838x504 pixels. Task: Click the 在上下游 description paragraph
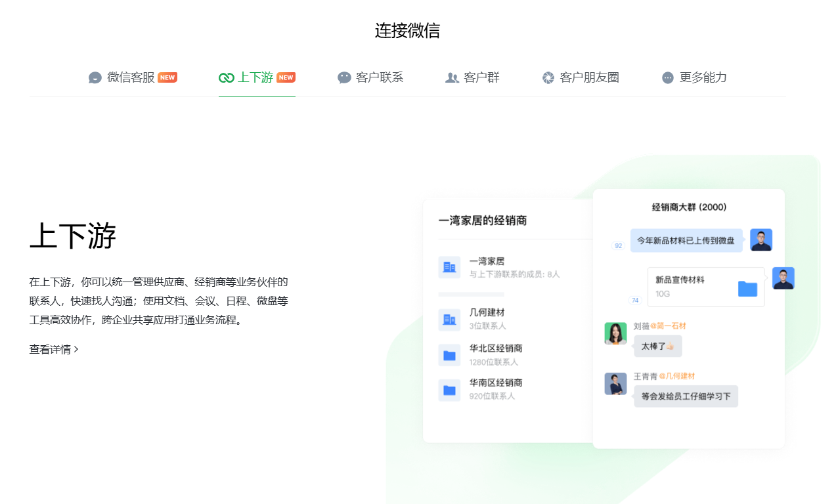pos(159,301)
